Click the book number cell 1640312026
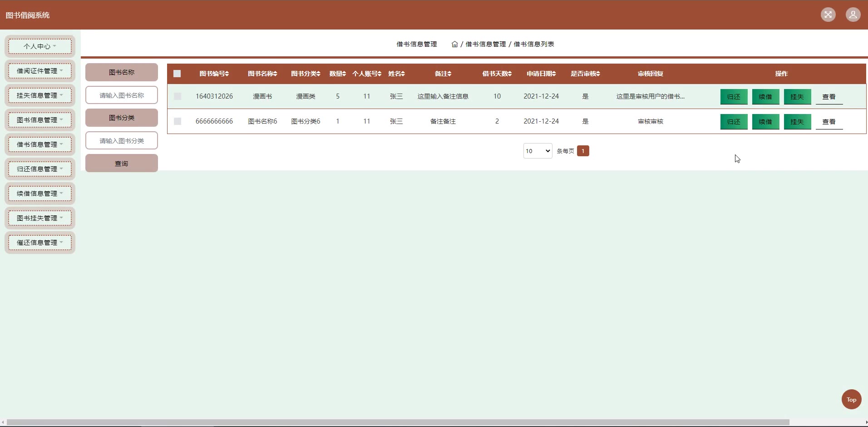868x427 pixels. tap(214, 96)
